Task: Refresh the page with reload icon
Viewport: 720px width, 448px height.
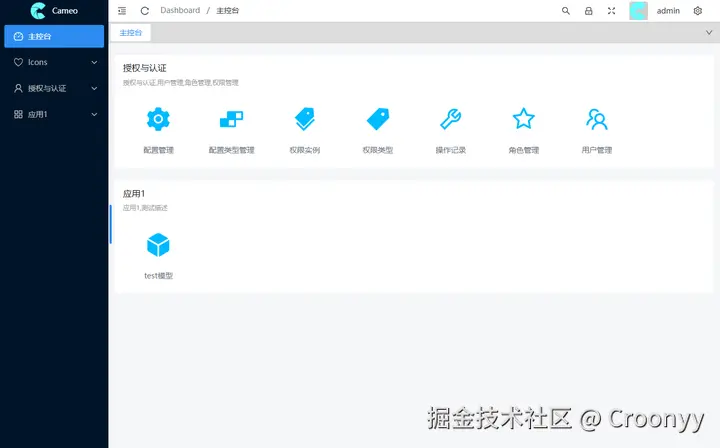Action: point(145,11)
